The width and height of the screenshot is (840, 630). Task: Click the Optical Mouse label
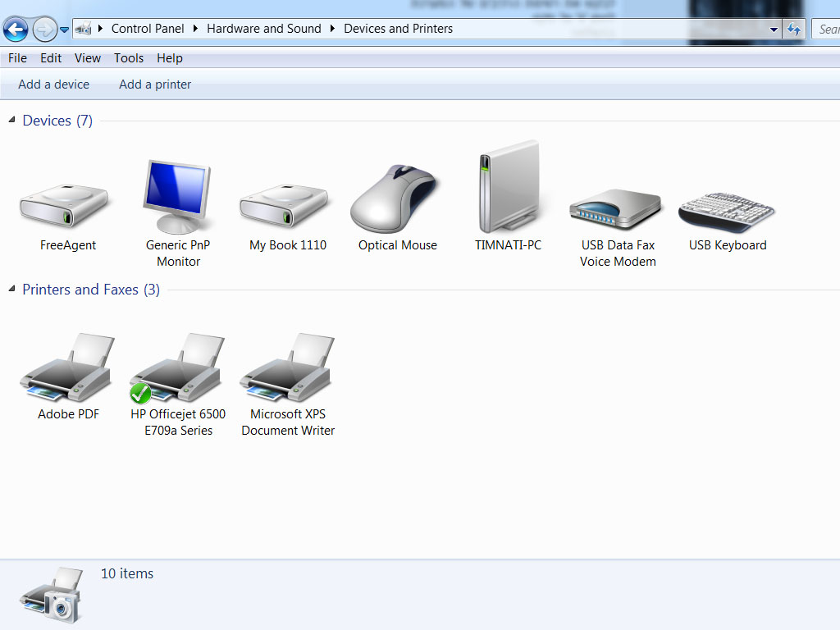[x=398, y=244]
